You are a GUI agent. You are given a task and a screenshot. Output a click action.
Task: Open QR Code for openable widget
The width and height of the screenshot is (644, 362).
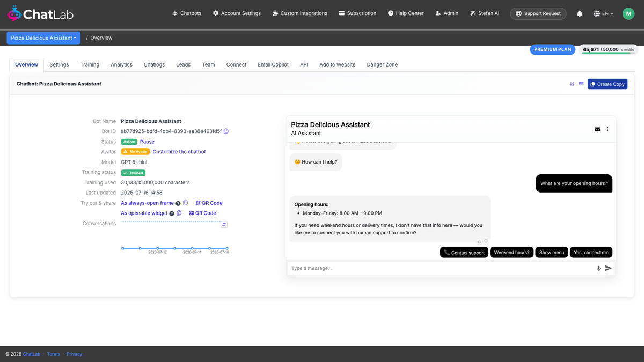(202, 213)
